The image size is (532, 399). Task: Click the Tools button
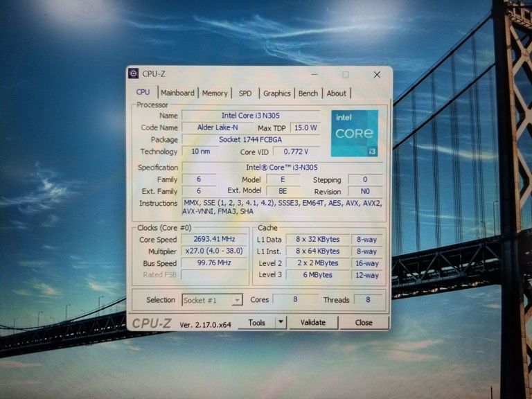click(x=257, y=323)
